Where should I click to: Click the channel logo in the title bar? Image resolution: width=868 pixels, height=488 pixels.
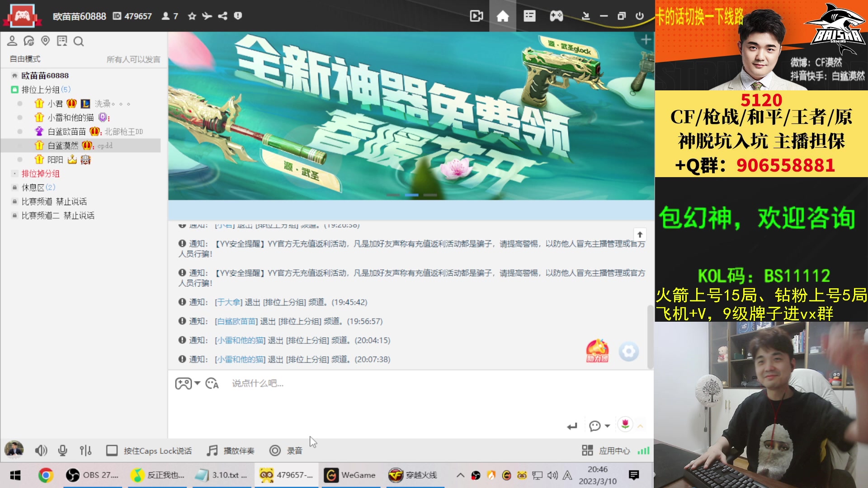point(22,16)
